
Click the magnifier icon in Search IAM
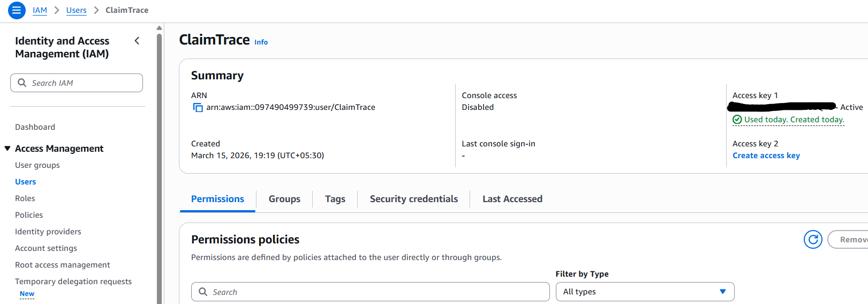click(x=22, y=83)
